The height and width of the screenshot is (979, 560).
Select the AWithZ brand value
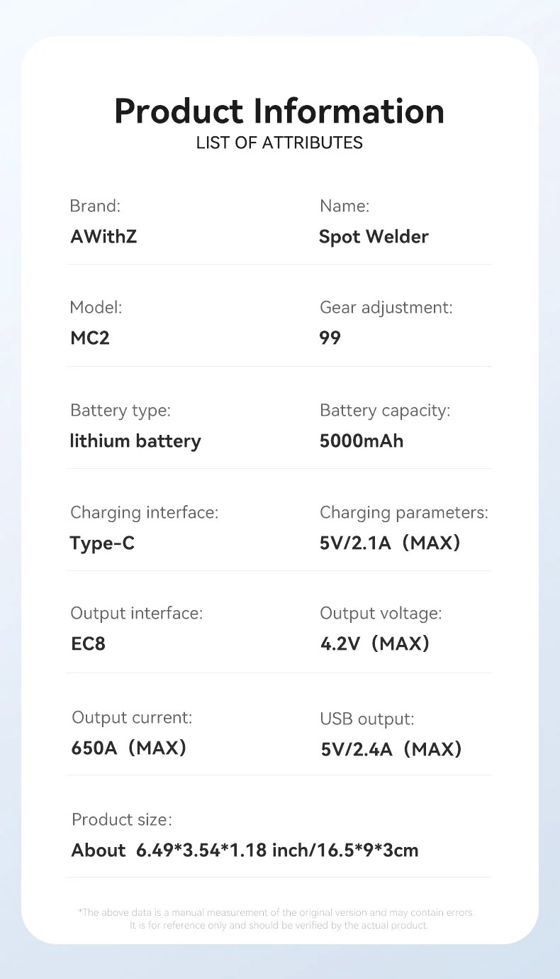click(x=103, y=237)
